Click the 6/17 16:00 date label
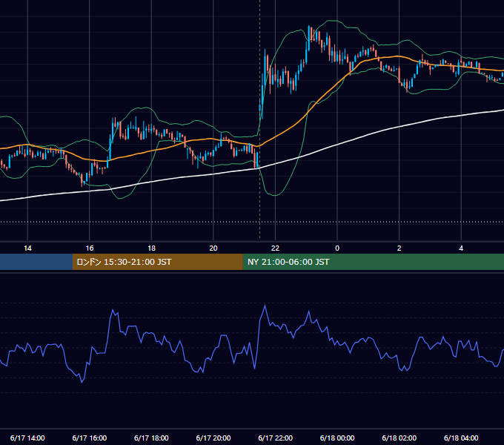The image size is (504, 445). pyautogui.click(x=90, y=438)
